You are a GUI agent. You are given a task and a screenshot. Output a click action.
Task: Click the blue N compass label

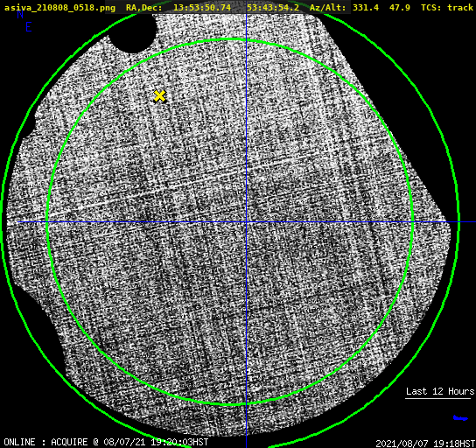[20, 14]
